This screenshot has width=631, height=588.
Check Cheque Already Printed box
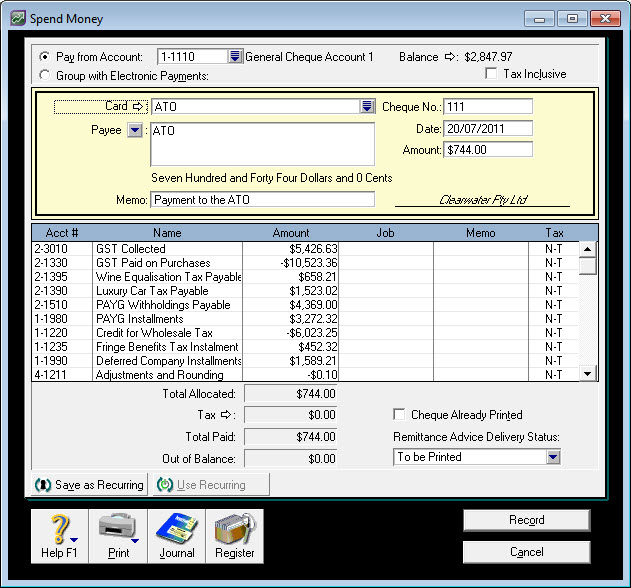400,414
